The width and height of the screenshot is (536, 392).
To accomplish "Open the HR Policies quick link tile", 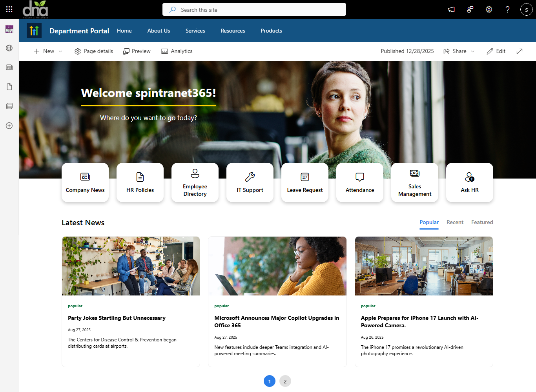I will coord(140,182).
